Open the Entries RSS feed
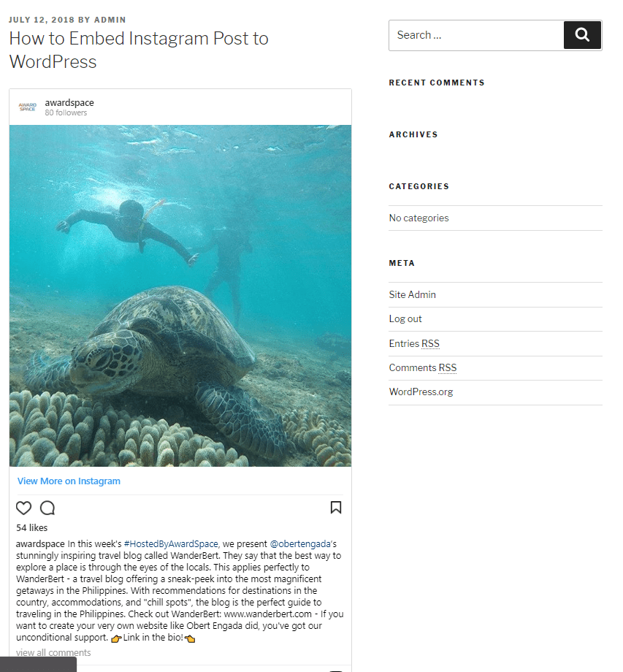623x672 pixels. click(414, 343)
